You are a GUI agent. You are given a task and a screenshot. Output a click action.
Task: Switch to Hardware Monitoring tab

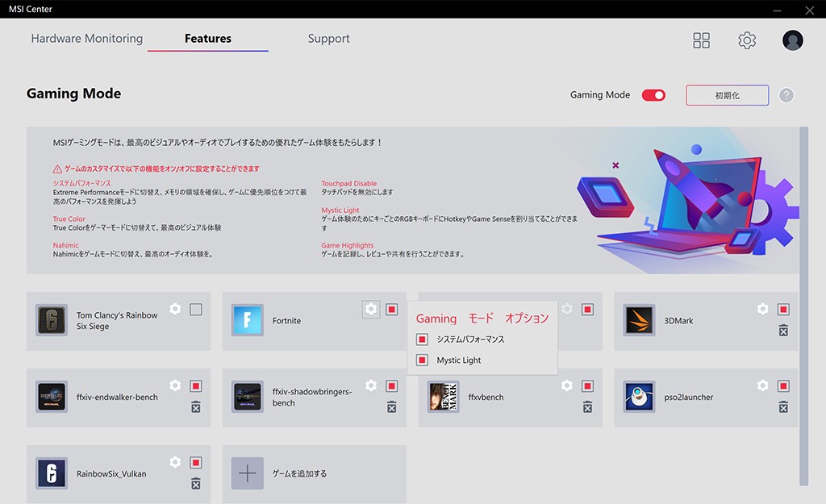[87, 39]
